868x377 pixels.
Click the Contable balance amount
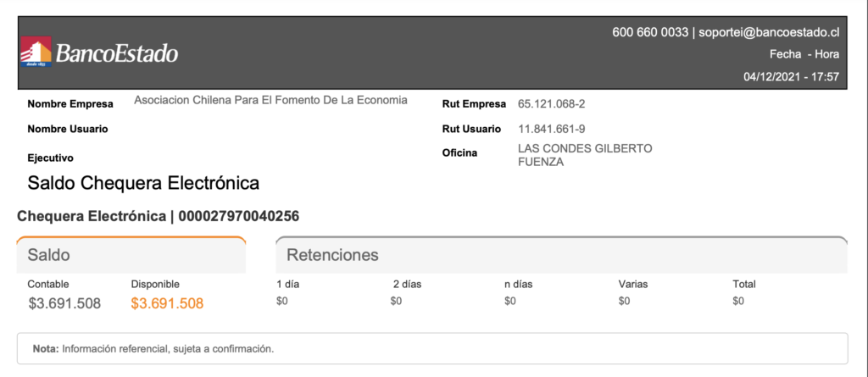64,303
